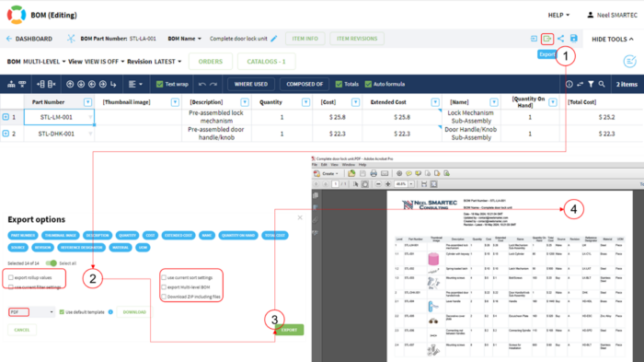644x362 pixels.
Task: Click the email envelope icon in Acrobat
Action: point(385,173)
